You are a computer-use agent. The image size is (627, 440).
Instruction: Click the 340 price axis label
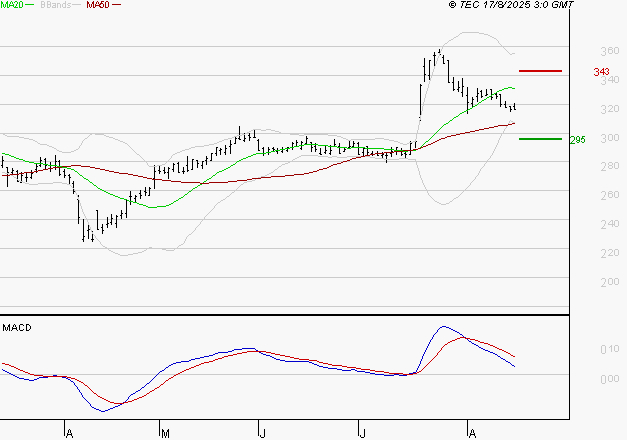(x=611, y=80)
